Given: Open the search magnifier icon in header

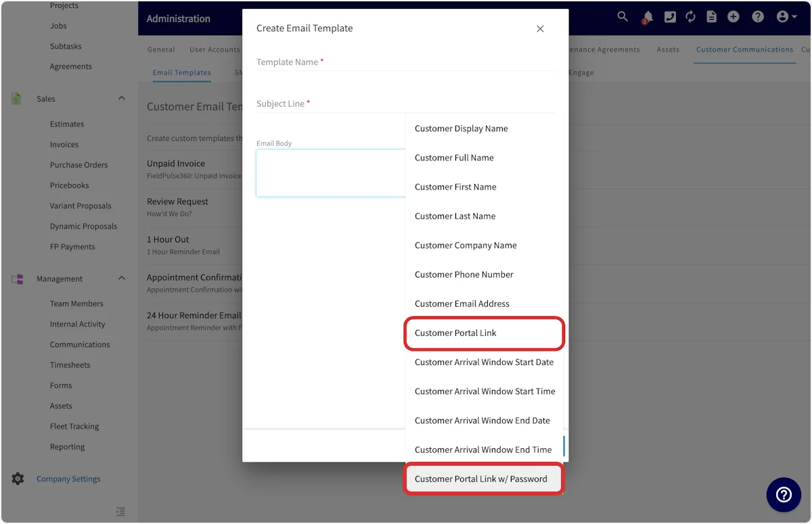Looking at the screenshot, I should 623,17.
